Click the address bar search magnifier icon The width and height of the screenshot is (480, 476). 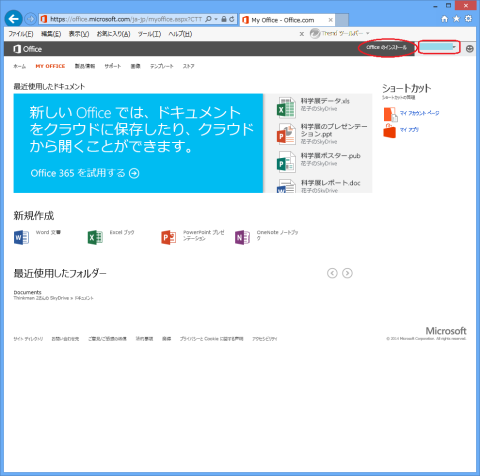[x=208, y=19]
